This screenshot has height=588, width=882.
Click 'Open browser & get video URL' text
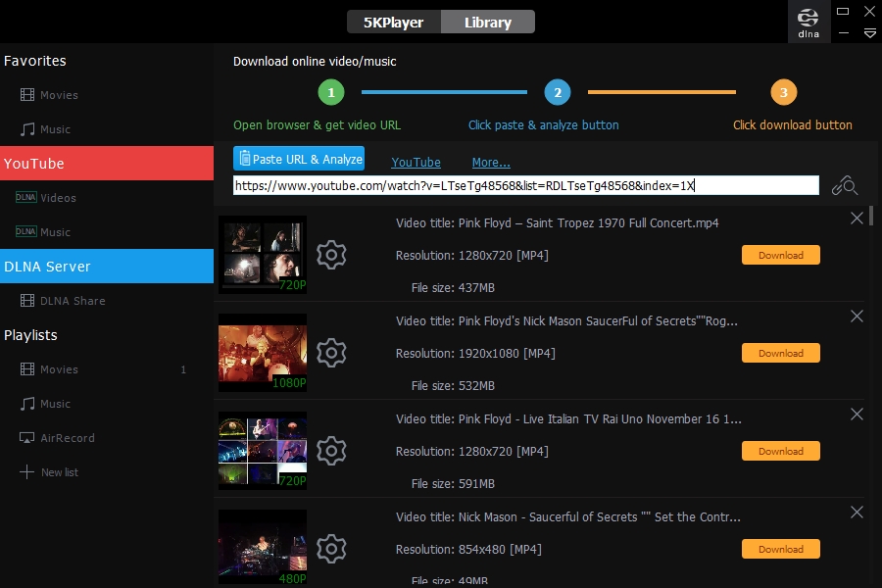[x=318, y=124]
